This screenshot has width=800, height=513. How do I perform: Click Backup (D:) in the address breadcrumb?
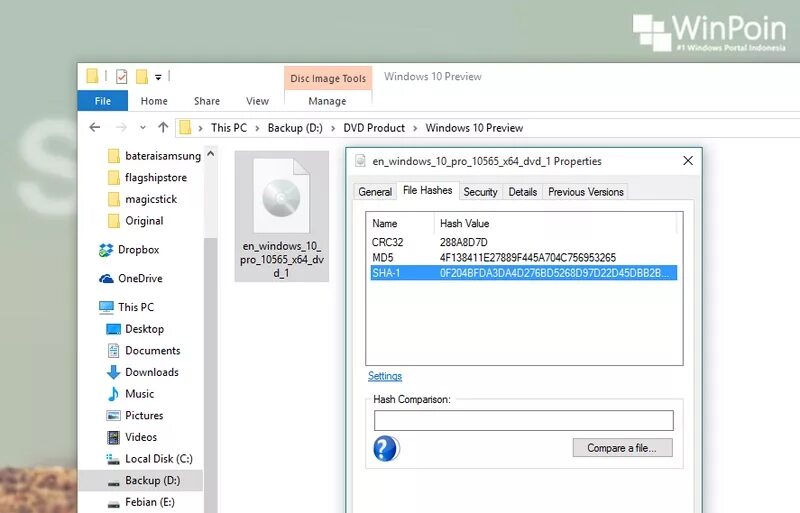295,128
